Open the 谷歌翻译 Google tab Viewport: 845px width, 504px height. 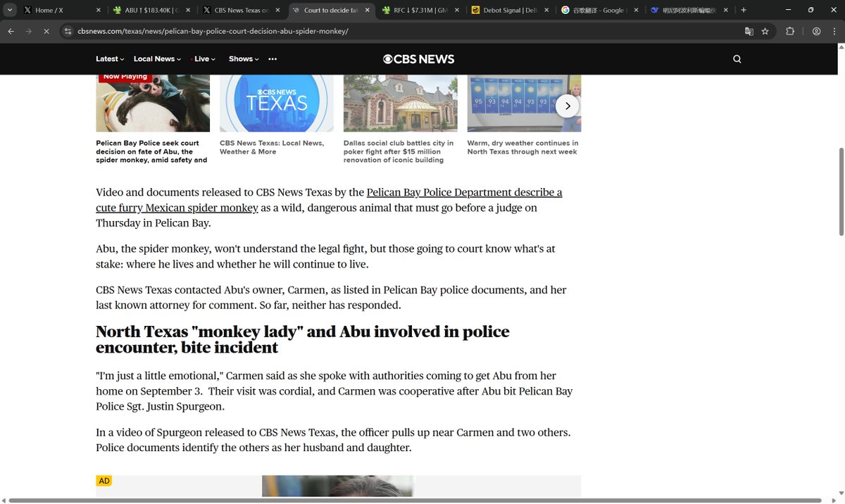(x=599, y=11)
